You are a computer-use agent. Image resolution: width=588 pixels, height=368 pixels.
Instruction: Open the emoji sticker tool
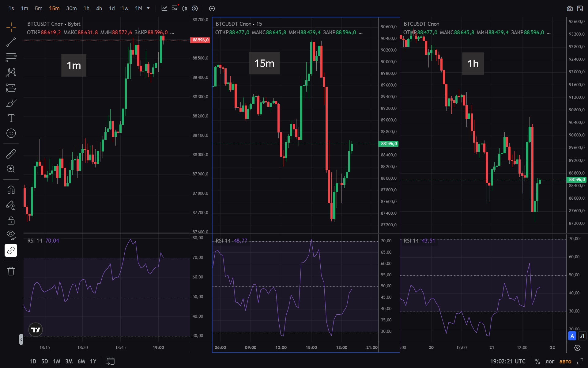[x=11, y=133]
